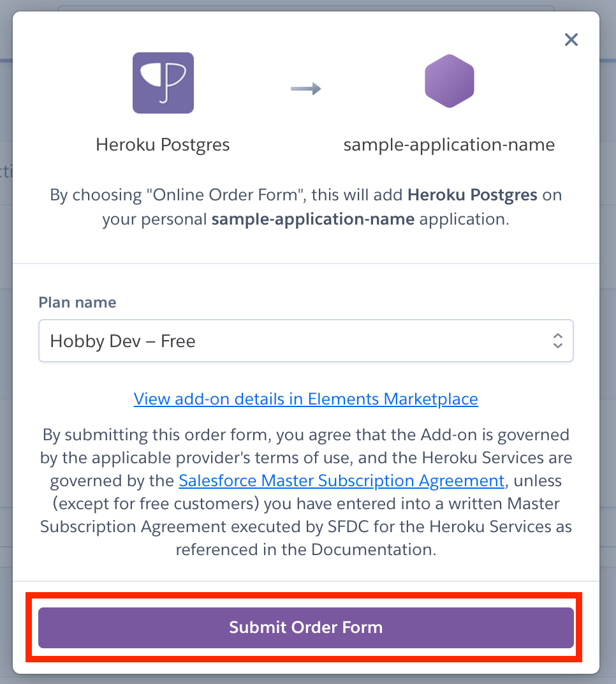This screenshot has height=684, width=616.
Task: Submit the order form
Action: click(305, 627)
